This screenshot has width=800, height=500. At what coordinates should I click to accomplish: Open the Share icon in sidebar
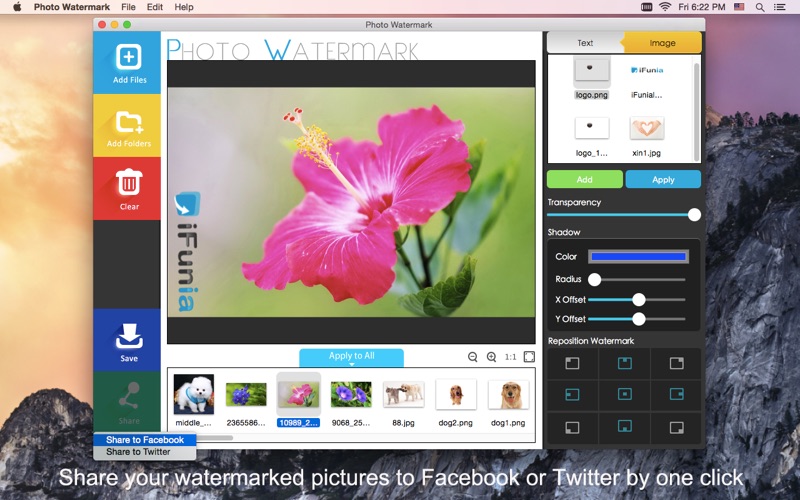pos(129,395)
